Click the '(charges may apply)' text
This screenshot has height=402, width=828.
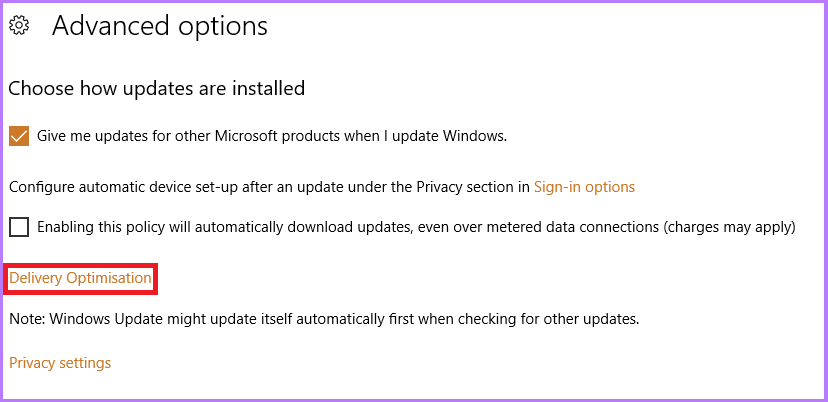click(728, 227)
